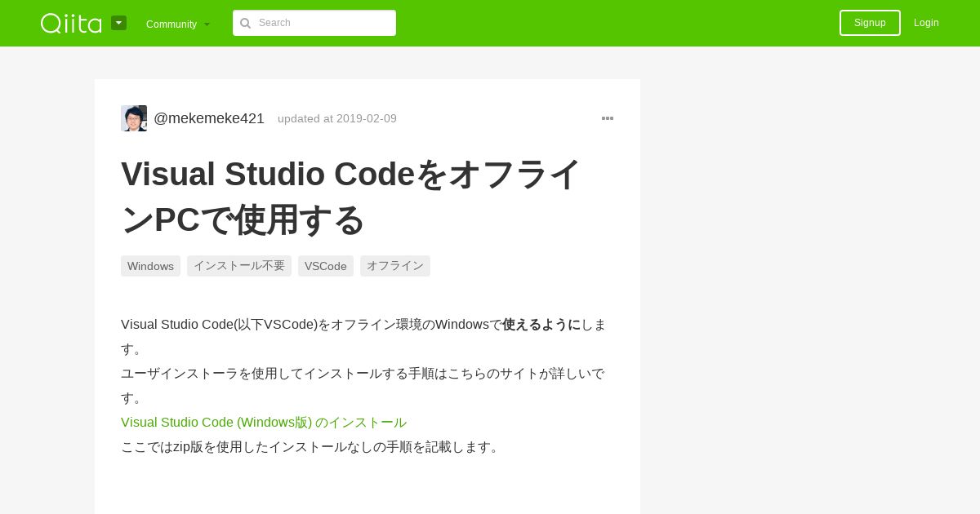Click the author's avatar image
The height and width of the screenshot is (514, 980).
point(134,118)
